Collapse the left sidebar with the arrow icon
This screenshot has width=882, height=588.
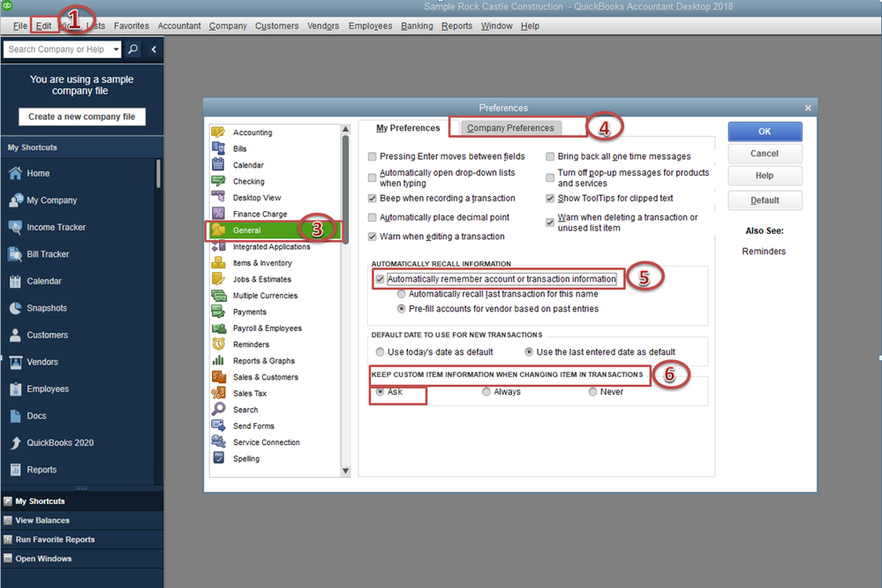pyautogui.click(x=154, y=49)
